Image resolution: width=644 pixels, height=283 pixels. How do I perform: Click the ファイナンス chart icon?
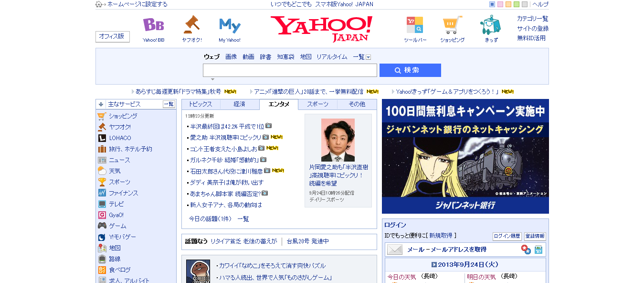coord(102,193)
